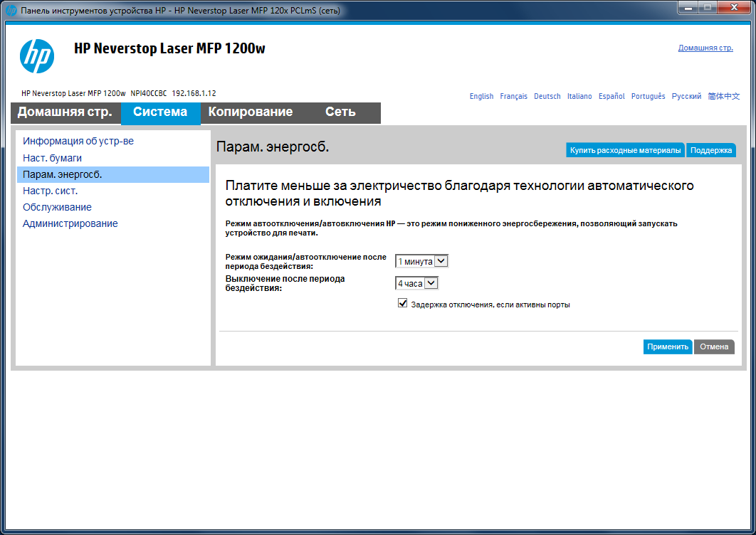Click the Парам. энергосб. page heading
Image resolution: width=756 pixels, height=535 pixels.
273,147
